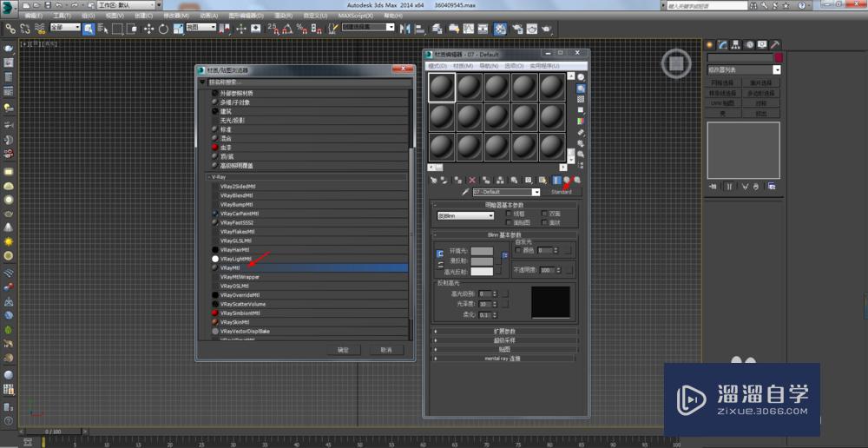868x448 pixels.
Task: Expand the 扩展参数 rollout
Action: pyautogui.click(x=504, y=332)
